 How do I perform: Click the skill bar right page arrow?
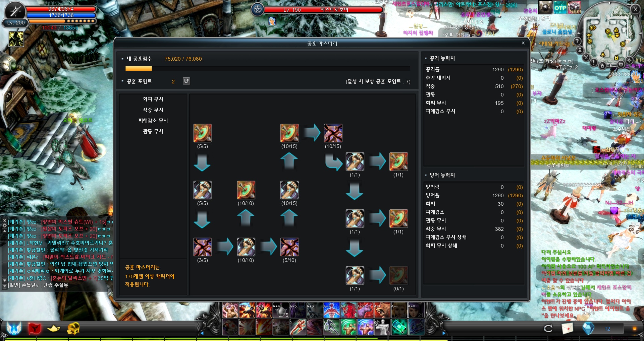(444, 333)
